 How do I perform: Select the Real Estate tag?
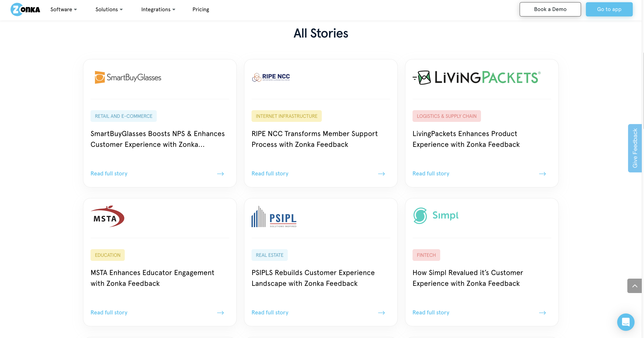coord(270,255)
